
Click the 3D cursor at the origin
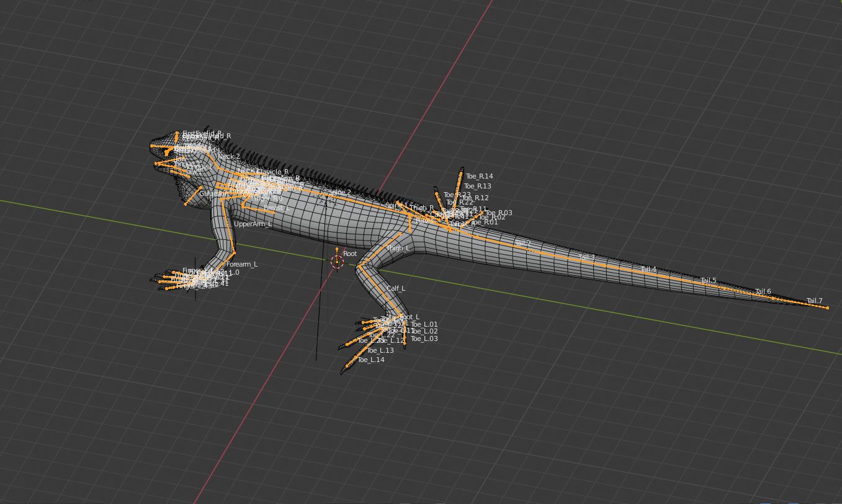(x=337, y=262)
